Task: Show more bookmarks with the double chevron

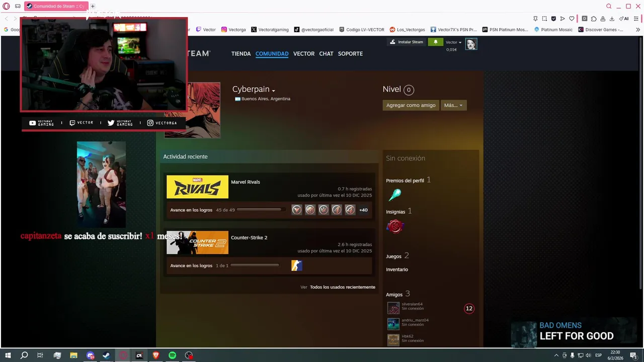Action: tap(638, 30)
